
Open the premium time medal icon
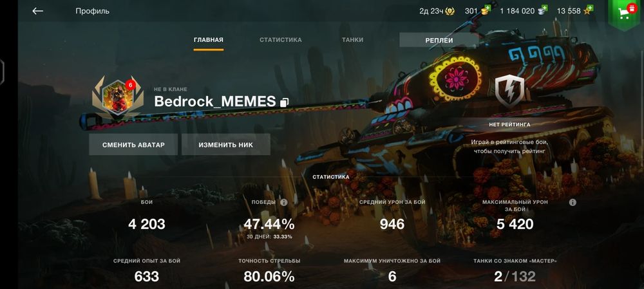450,11
